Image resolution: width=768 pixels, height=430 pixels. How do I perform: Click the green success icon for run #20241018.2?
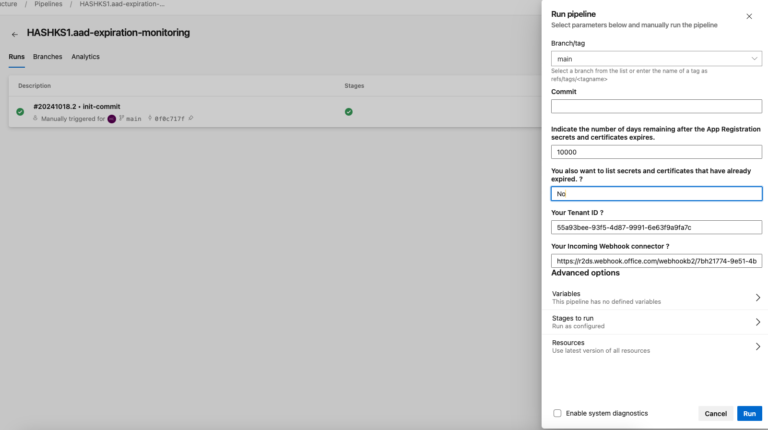[20, 112]
